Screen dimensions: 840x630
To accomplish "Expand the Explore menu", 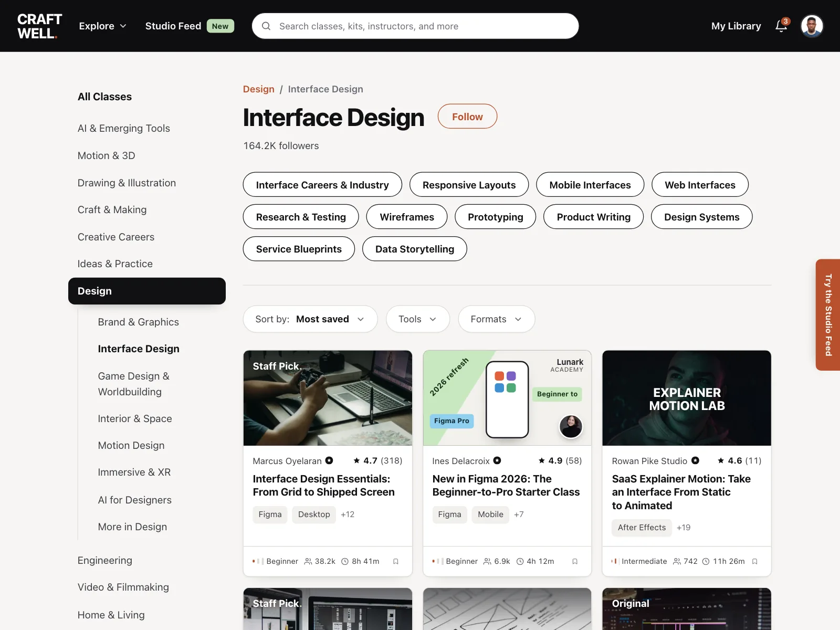I will [x=102, y=26].
